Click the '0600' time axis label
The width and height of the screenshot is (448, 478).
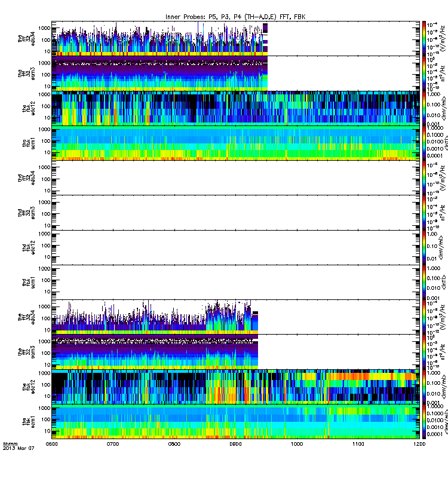51,444
